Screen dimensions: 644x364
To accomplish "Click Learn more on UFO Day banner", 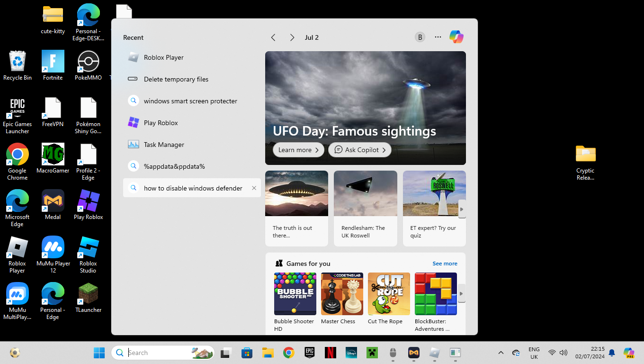I will 298,150.
